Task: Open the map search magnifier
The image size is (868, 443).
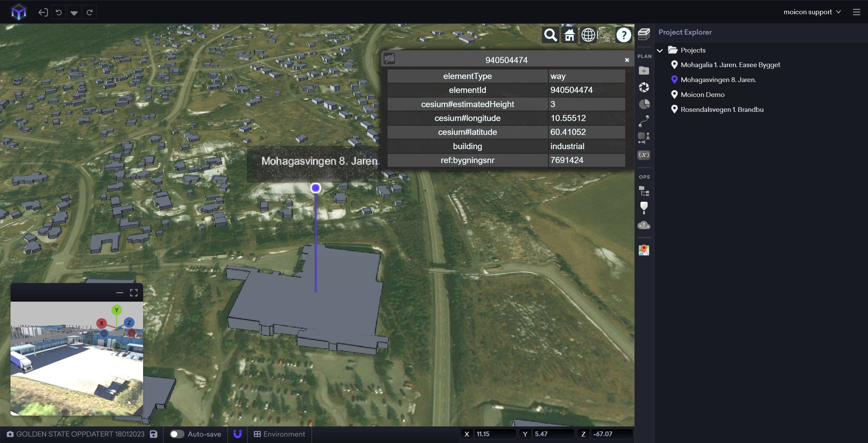Action: point(550,35)
